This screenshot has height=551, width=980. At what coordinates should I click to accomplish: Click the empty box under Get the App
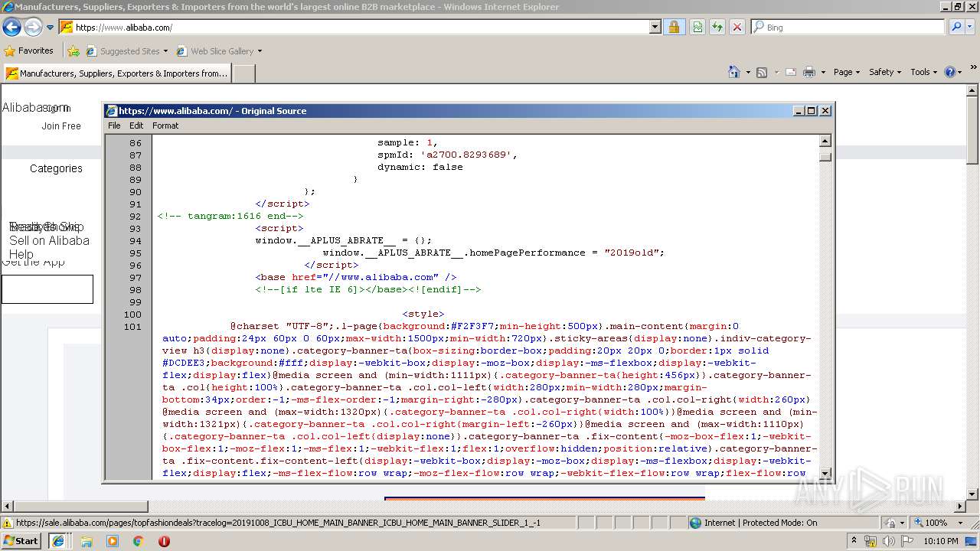tap(47, 289)
